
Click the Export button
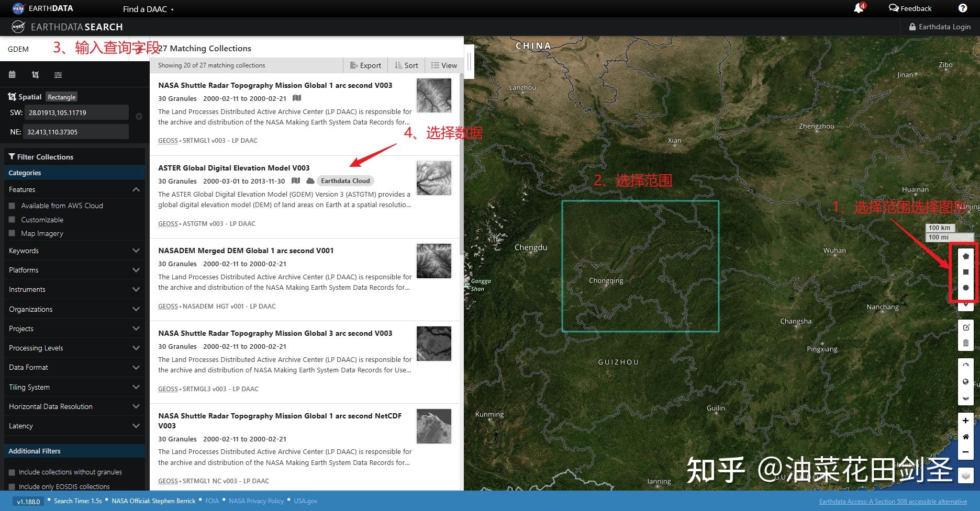tap(365, 65)
